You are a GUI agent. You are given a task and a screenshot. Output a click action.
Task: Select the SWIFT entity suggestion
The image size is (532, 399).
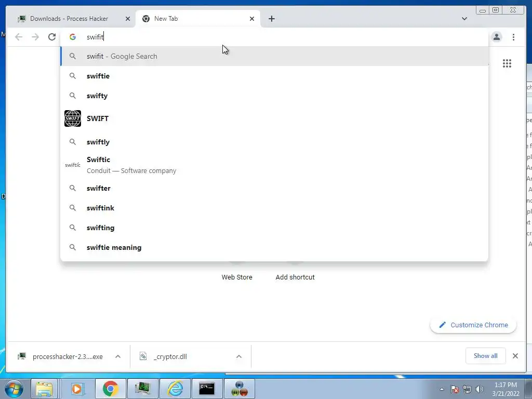[274, 118]
